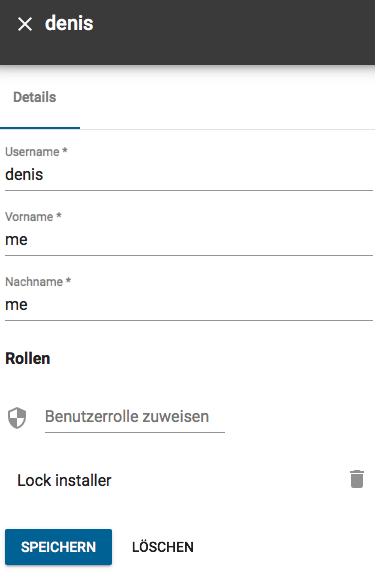Open the Benutzerrolle zuweisen role picker
Viewport: 375px width, 570px height.
[x=135, y=417]
